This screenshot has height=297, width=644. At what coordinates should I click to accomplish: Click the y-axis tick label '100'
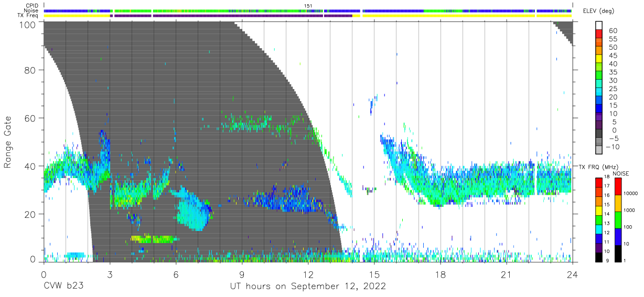tap(27, 25)
